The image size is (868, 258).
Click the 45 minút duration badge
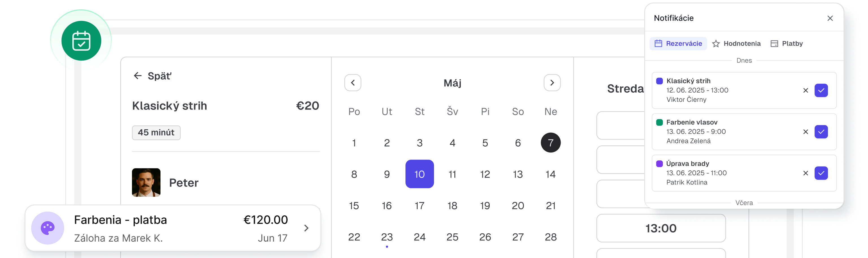coord(156,133)
